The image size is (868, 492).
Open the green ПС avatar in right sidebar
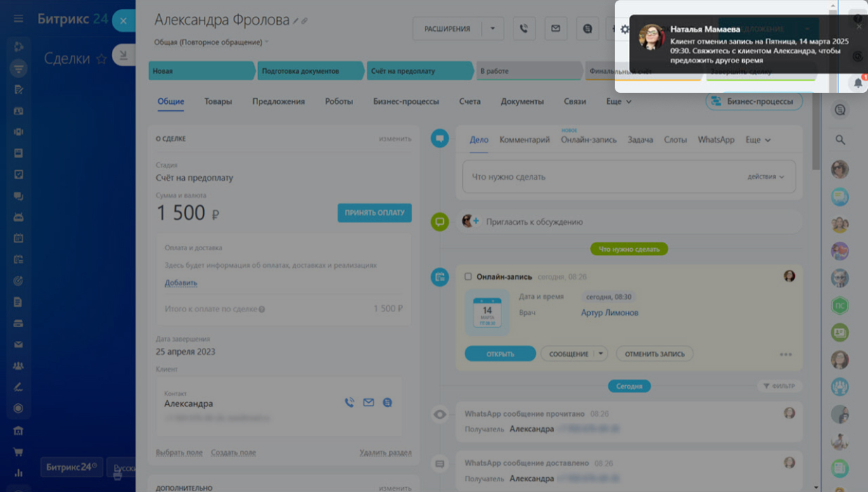click(x=840, y=306)
